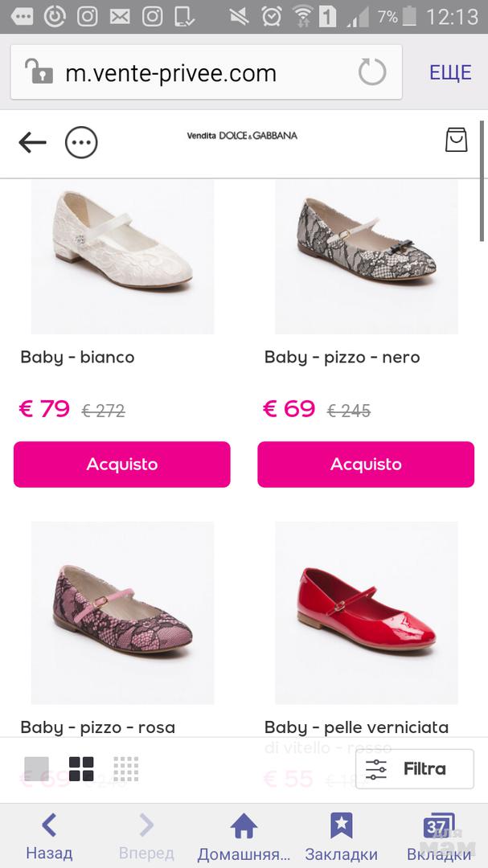Switch to two-column grid view
The width and height of the screenshot is (488, 868).
click(81, 769)
